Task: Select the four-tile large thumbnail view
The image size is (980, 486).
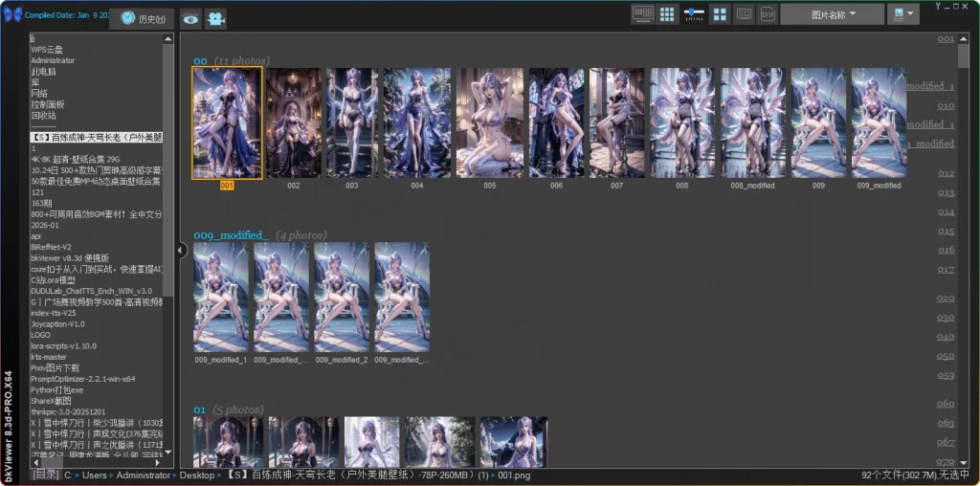Action: point(720,14)
